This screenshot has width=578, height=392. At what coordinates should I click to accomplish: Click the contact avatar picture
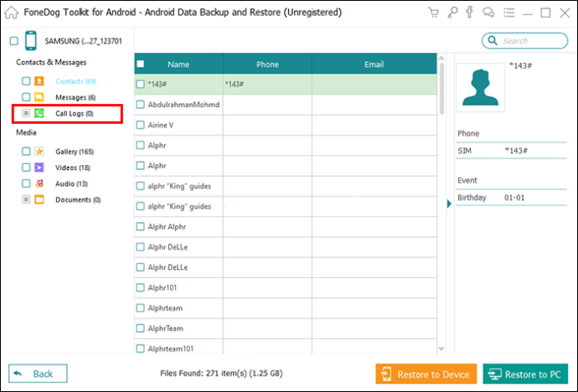[x=480, y=87]
